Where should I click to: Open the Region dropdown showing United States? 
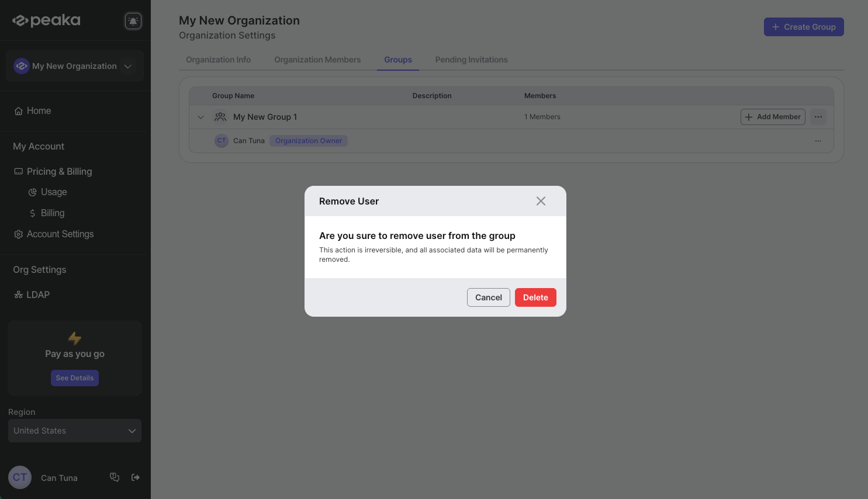pyautogui.click(x=75, y=431)
